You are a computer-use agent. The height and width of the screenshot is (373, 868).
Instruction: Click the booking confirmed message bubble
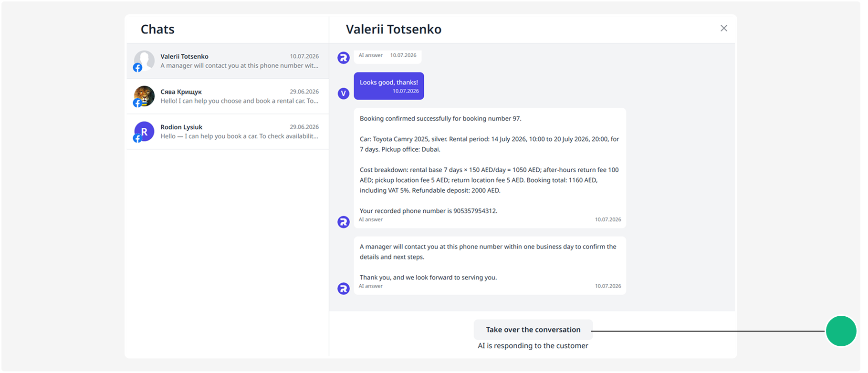coord(490,168)
